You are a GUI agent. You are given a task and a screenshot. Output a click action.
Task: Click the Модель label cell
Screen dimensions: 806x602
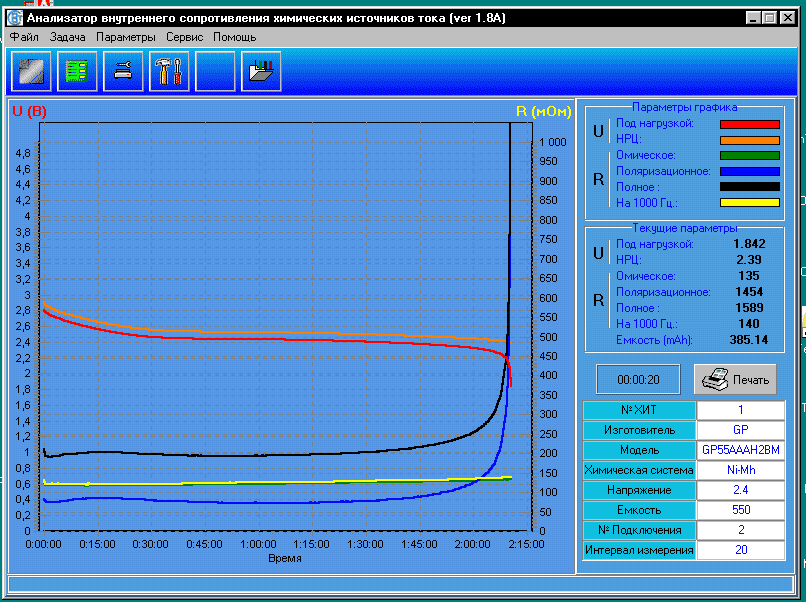tap(639, 450)
